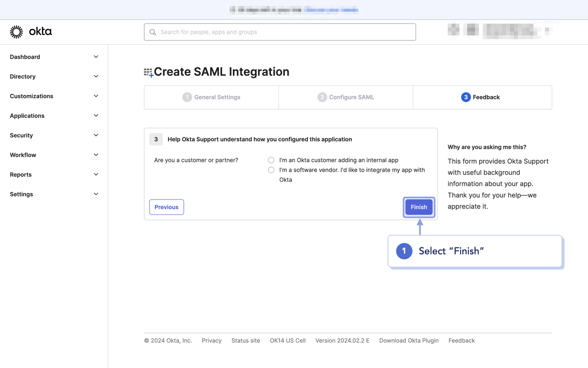Viewport: 588px width, 368px height.
Task: Click the numbered 1 circle in the callout
Action: click(x=404, y=251)
